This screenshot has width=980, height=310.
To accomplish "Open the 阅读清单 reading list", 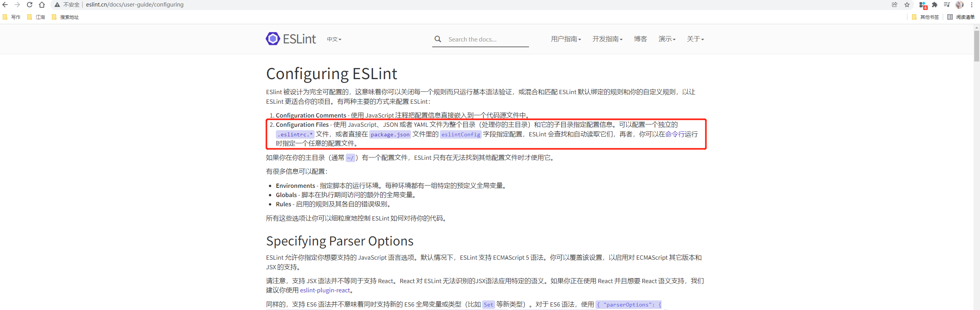I will (961, 17).
